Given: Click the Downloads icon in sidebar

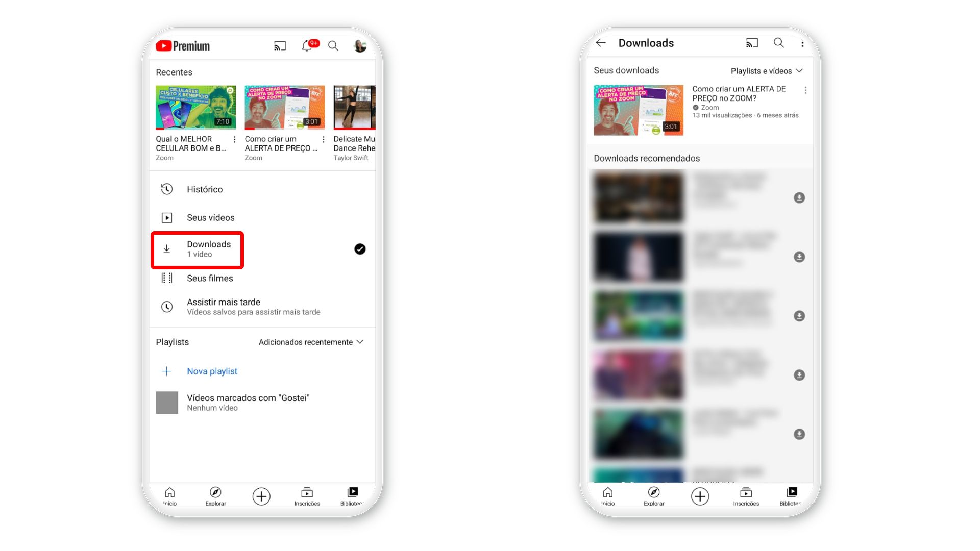Looking at the screenshot, I should click(166, 248).
